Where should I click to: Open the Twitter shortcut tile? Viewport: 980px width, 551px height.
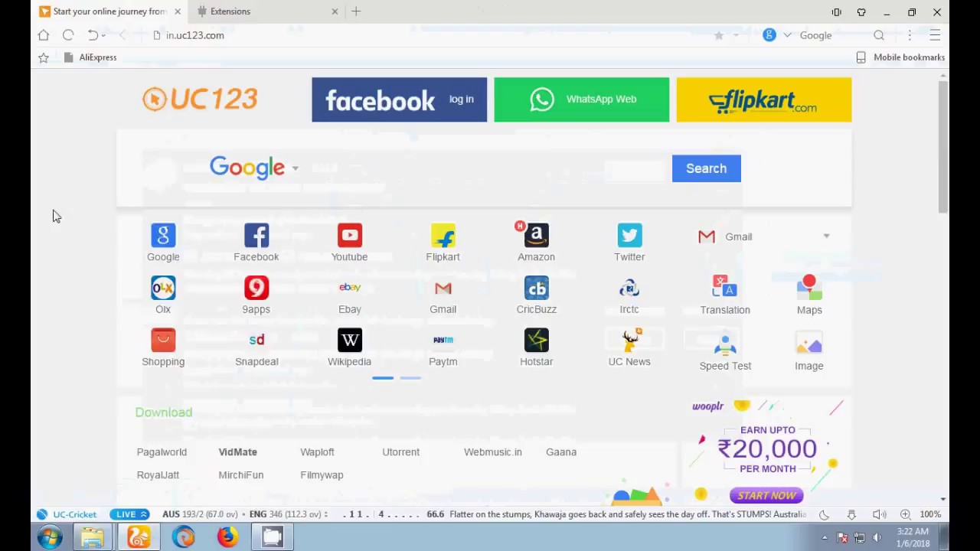tap(629, 243)
